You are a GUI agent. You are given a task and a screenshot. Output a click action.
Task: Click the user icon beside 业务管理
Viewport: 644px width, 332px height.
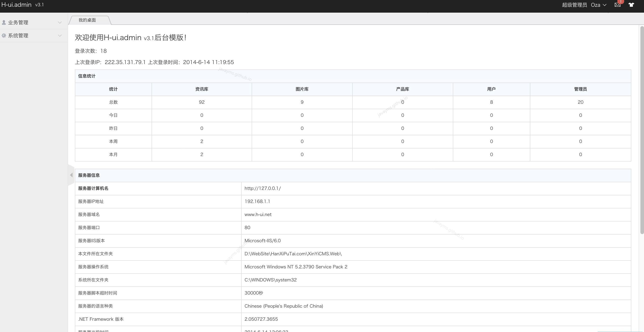pos(4,22)
